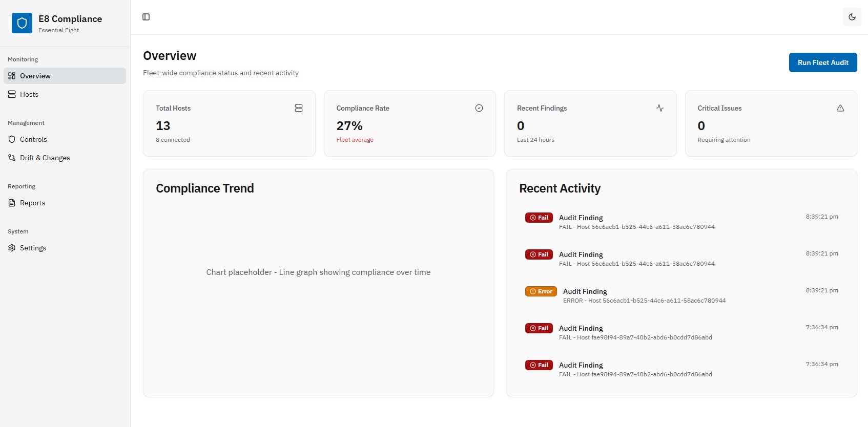Click the Audit Finding title beside Error badge
The width and height of the screenshot is (868, 427).
(x=585, y=291)
